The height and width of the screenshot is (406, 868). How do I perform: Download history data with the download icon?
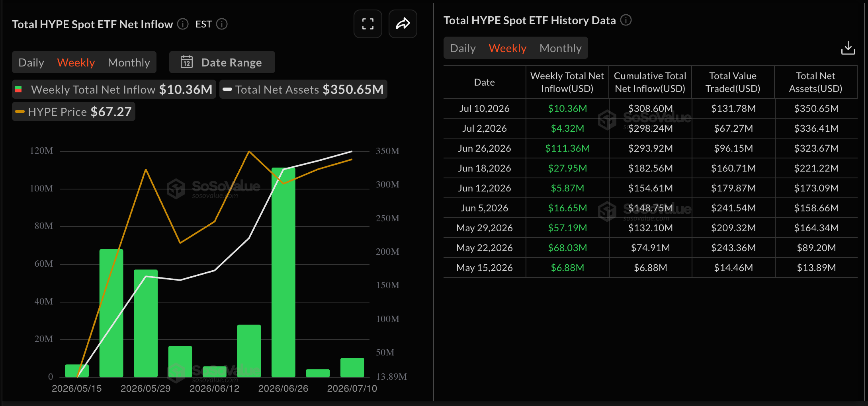pyautogui.click(x=848, y=48)
